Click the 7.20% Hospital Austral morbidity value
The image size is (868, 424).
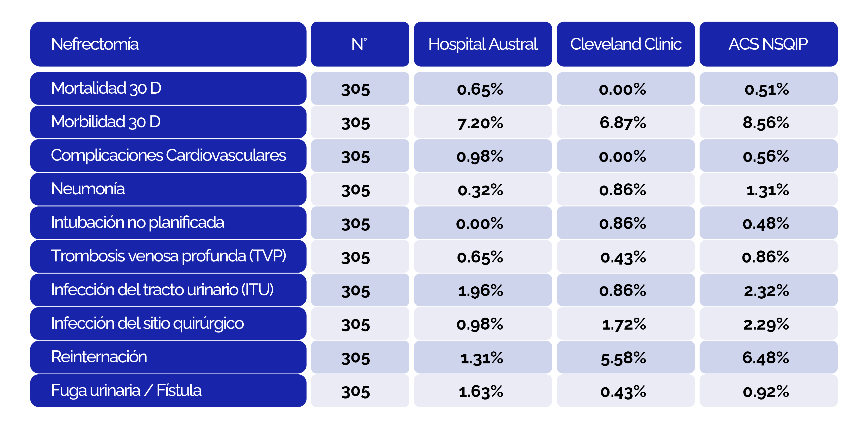coord(480,123)
